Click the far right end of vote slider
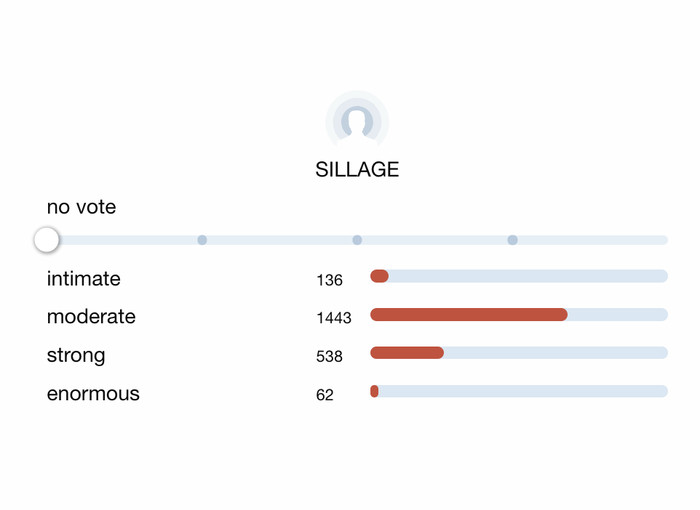 pos(664,240)
